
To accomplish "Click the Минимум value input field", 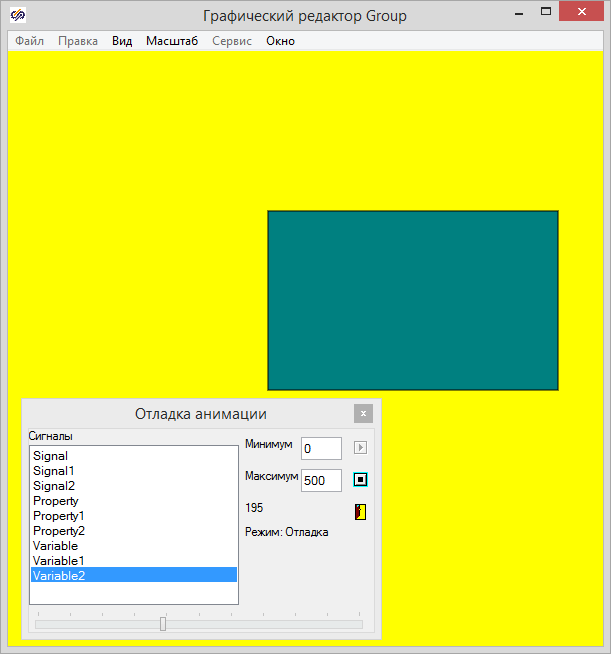I will pyautogui.click(x=321, y=448).
